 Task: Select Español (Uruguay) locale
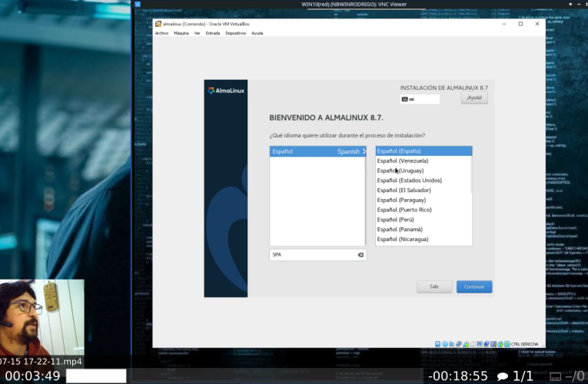(424, 170)
